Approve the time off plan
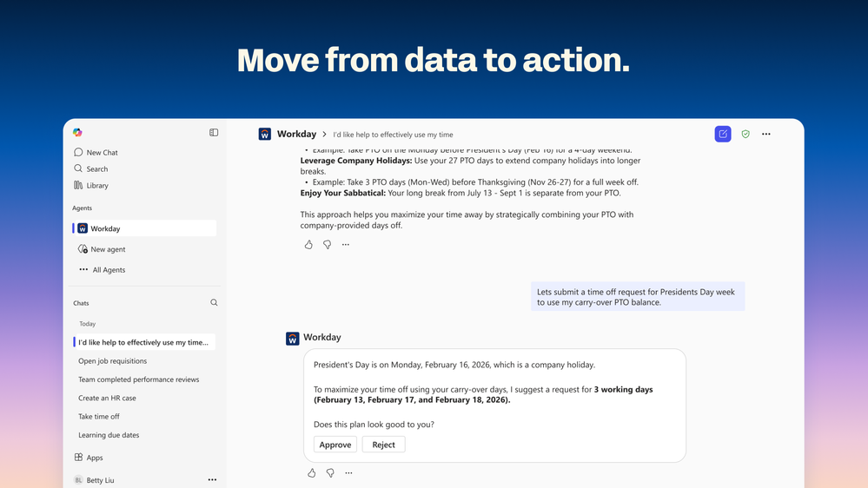This screenshot has height=488, width=868. click(x=335, y=445)
